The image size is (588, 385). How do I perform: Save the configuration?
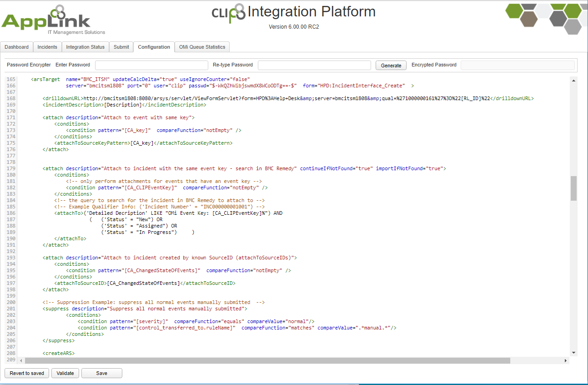[102, 373]
